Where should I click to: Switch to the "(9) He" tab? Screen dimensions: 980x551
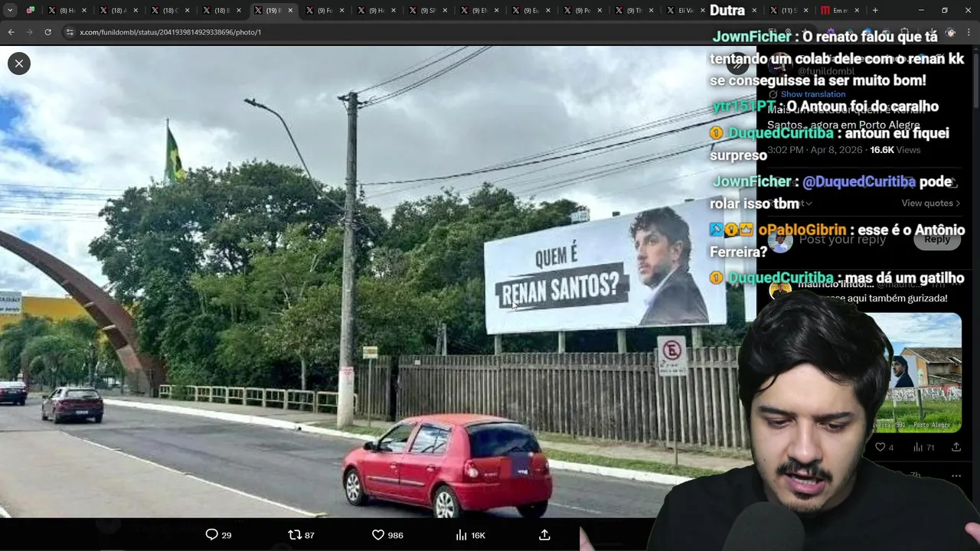point(375,10)
